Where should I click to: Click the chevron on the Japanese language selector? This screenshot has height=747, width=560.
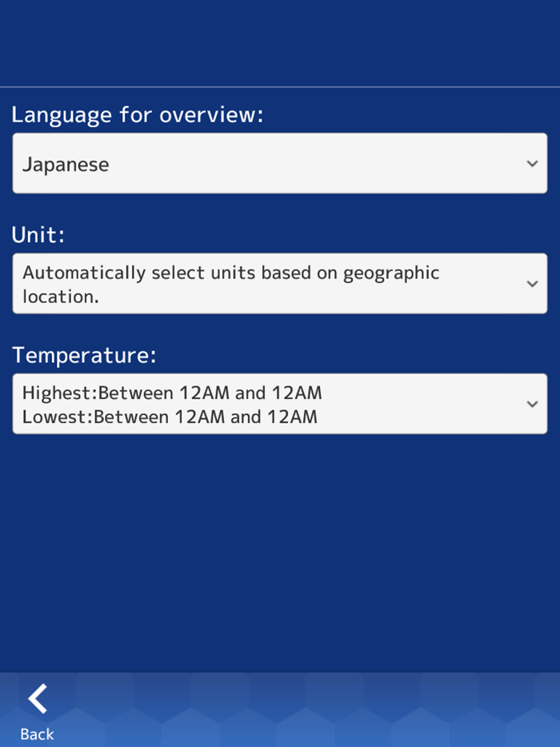coord(533,163)
